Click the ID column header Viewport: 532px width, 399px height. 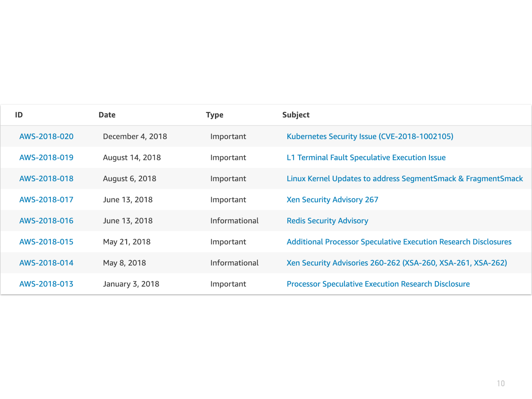pos(19,115)
